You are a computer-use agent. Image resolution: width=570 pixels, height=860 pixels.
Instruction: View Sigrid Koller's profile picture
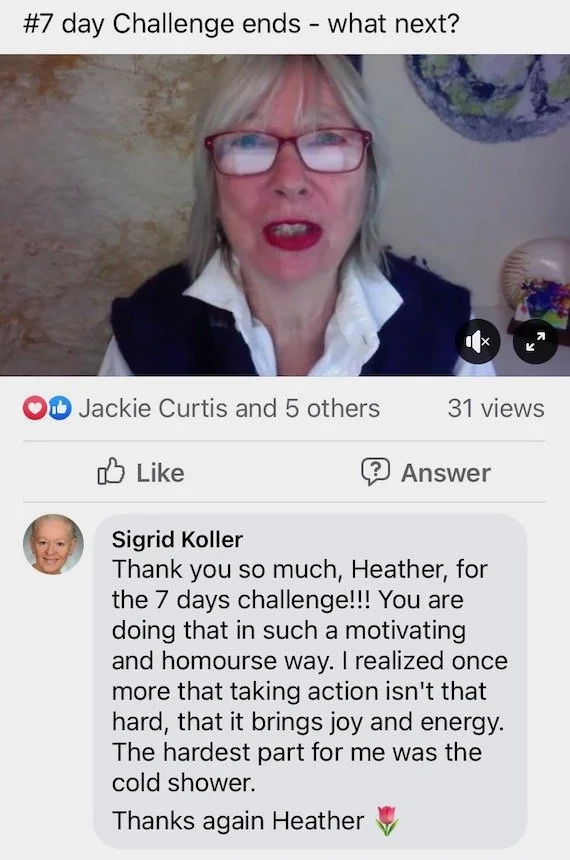pos(53,545)
